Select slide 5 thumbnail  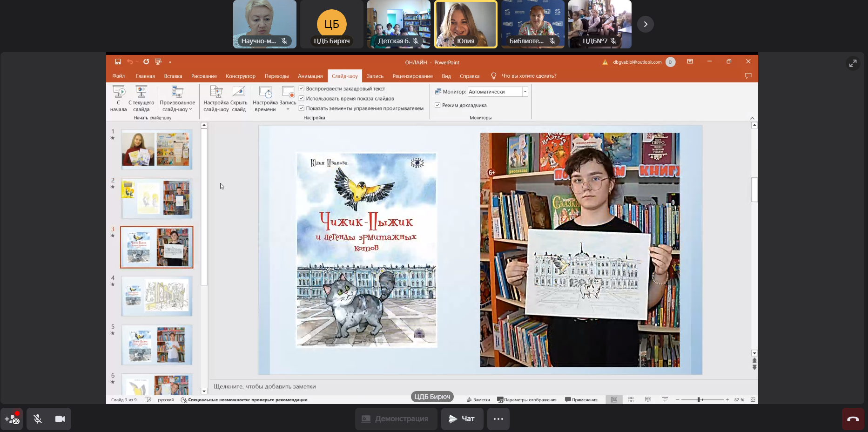[x=157, y=345]
